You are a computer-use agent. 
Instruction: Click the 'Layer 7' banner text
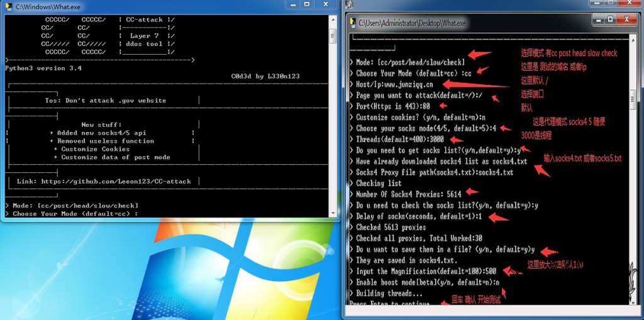pyautogui.click(x=144, y=36)
